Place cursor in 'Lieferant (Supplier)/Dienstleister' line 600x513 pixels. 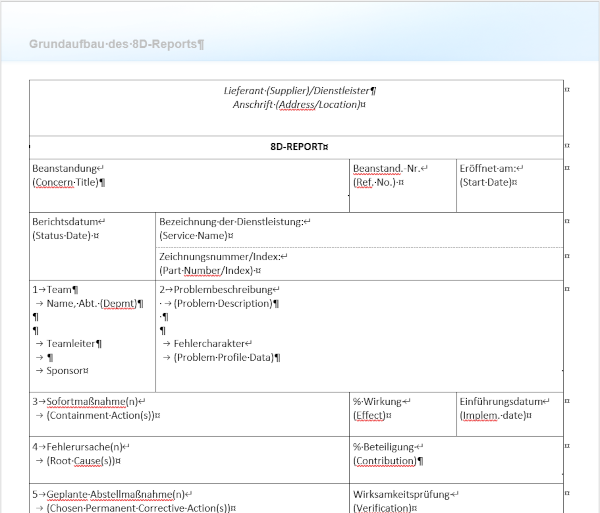(299, 90)
